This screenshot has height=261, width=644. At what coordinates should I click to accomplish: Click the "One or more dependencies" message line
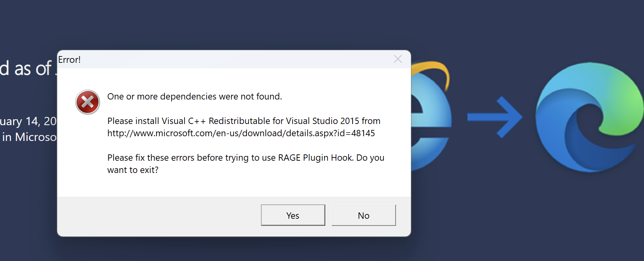pyautogui.click(x=194, y=97)
